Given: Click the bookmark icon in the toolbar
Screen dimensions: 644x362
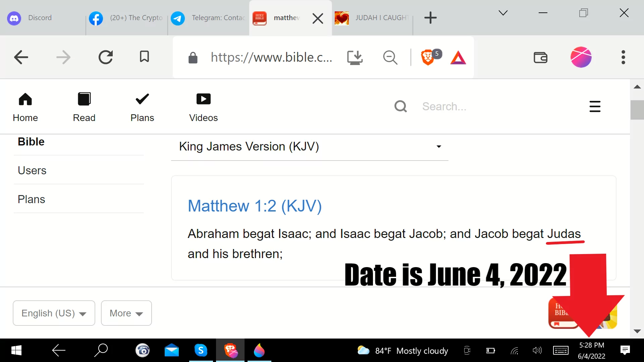Looking at the screenshot, I should tap(144, 57).
